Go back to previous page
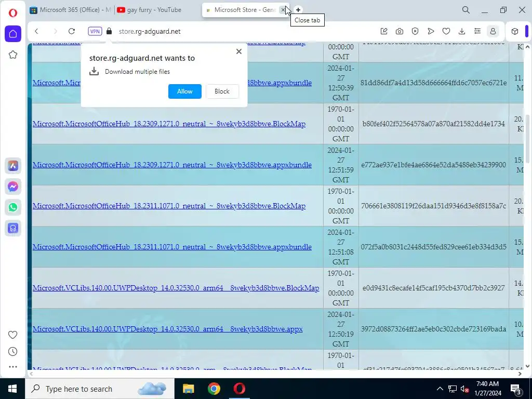The height and width of the screenshot is (399, 532). coord(37,31)
